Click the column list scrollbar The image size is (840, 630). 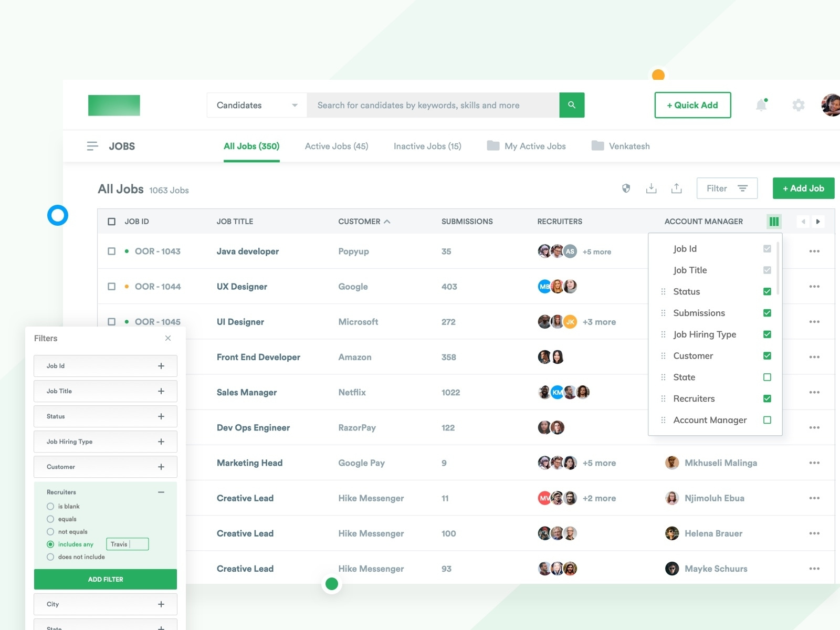click(x=778, y=268)
